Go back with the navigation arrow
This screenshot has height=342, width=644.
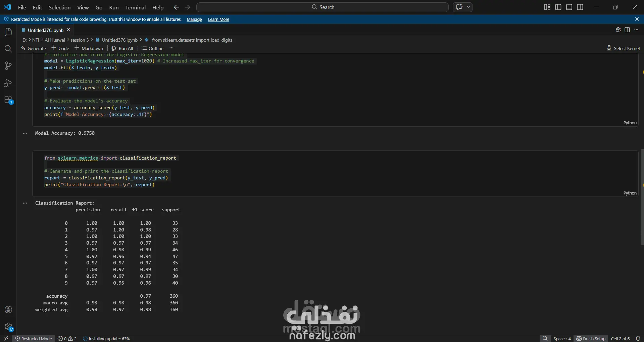(x=177, y=7)
